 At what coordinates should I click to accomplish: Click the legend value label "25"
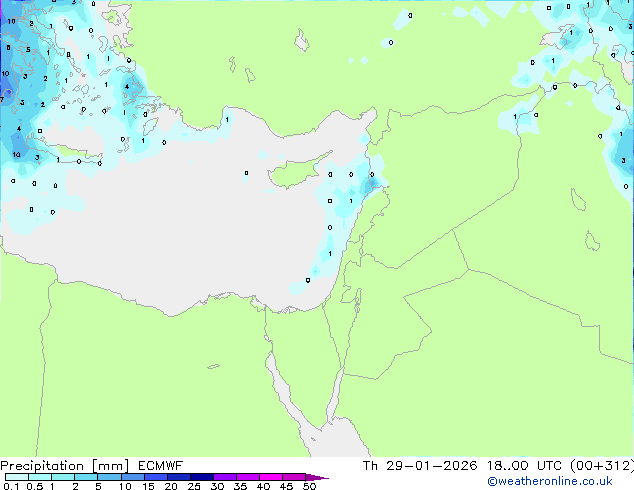pos(194,486)
